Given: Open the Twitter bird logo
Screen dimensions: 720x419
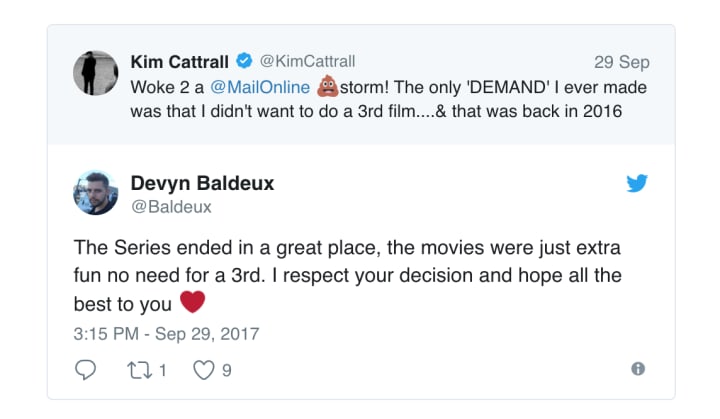Looking at the screenshot, I should (x=637, y=183).
